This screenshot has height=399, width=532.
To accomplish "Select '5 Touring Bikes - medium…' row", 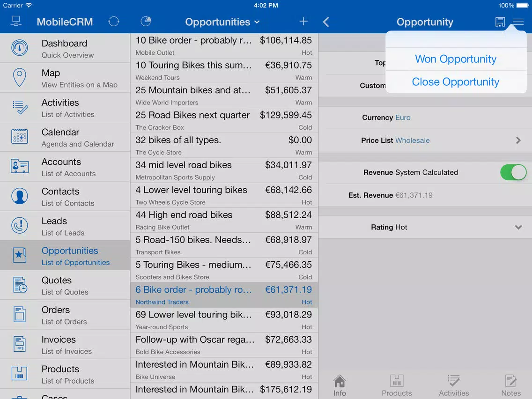I will [224, 270].
